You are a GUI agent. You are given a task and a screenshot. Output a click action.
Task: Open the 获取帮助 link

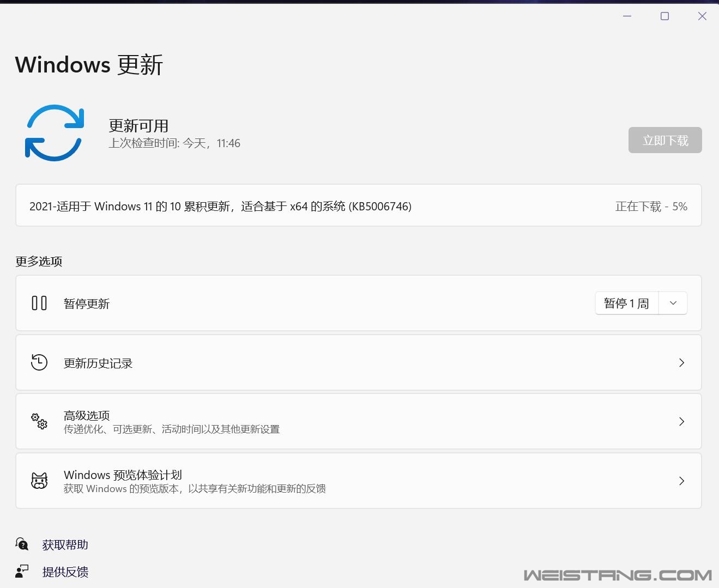pos(65,544)
